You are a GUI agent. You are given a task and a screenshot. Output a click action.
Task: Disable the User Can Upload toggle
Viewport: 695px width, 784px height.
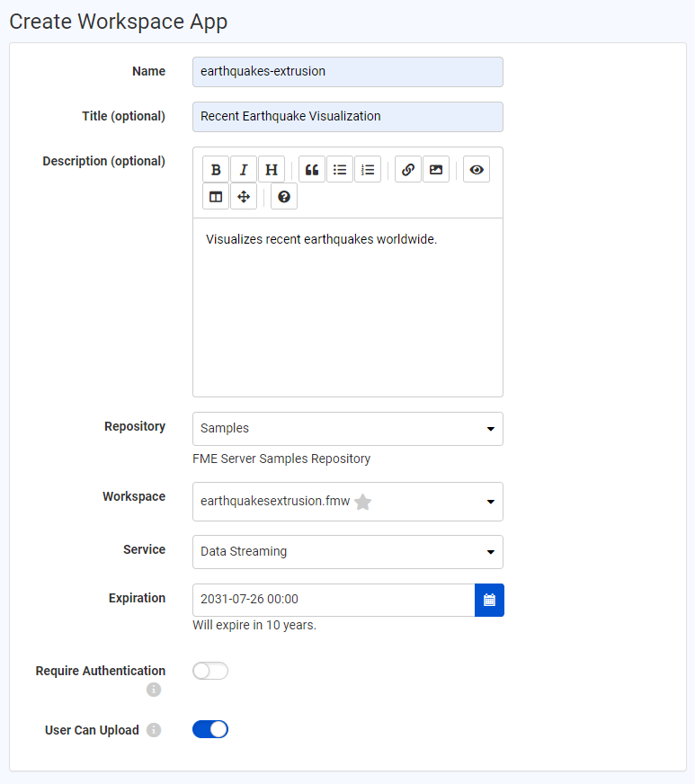click(x=209, y=729)
